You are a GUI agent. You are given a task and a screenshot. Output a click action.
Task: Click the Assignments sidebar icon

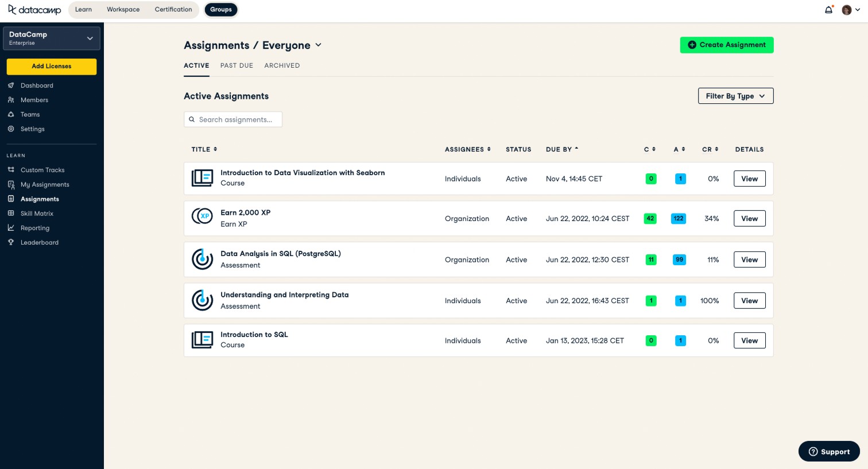point(11,199)
